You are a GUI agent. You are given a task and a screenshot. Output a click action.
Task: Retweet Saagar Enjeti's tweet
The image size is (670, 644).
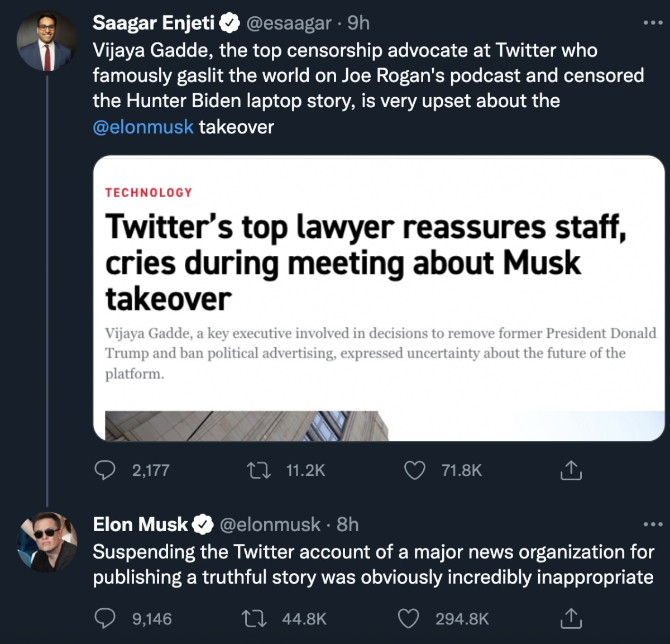point(259,470)
